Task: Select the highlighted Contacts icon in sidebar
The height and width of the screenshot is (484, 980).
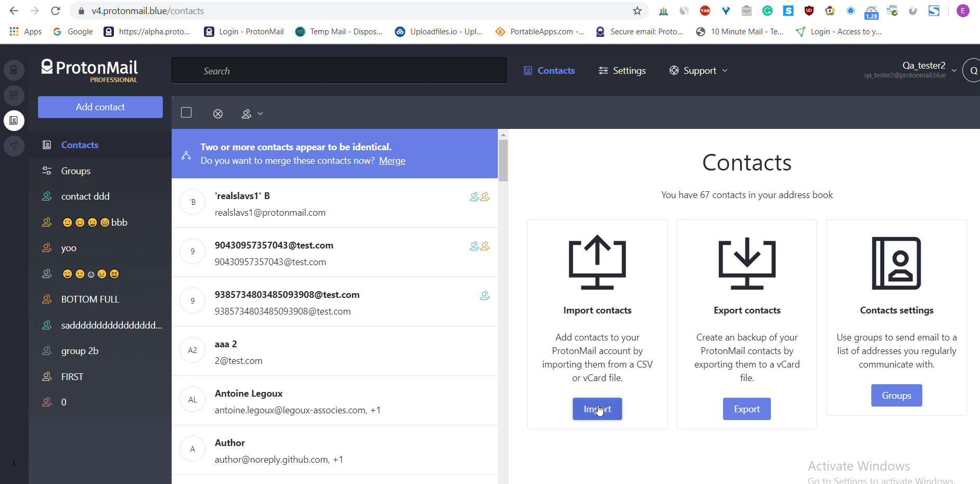Action: click(x=14, y=120)
